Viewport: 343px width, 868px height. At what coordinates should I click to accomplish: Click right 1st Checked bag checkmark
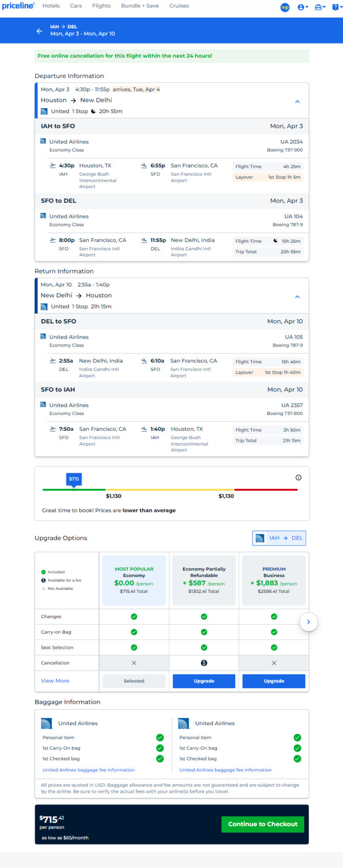point(297,759)
